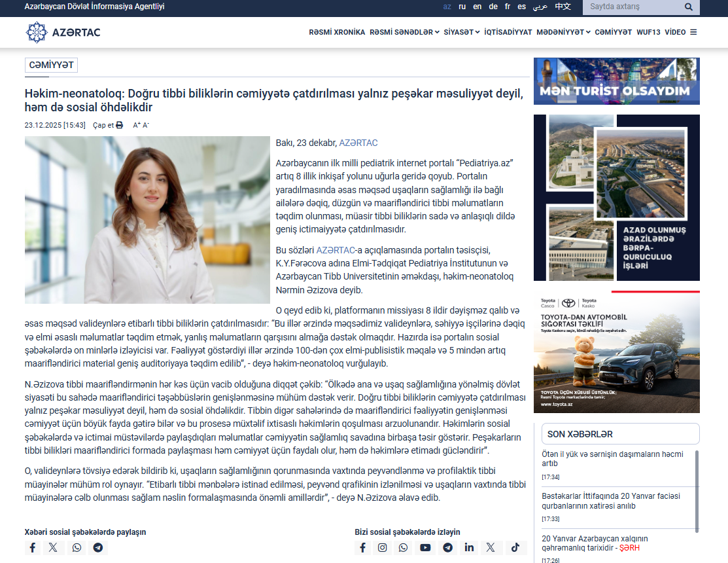
Task: Follow AZƏRTAC on TikTok
Action: point(515,548)
